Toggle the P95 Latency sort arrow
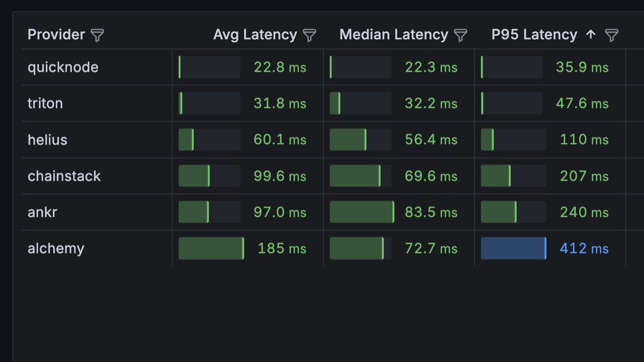 tap(591, 35)
